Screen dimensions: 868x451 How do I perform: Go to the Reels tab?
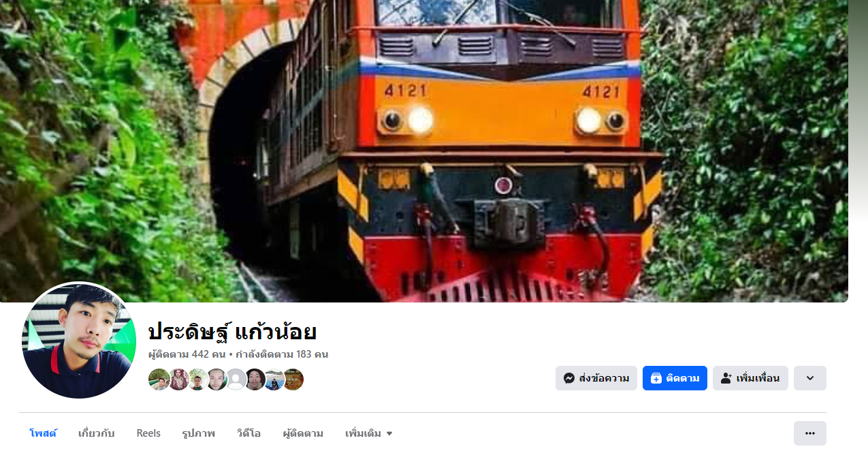pyautogui.click(x=148, y=433)
